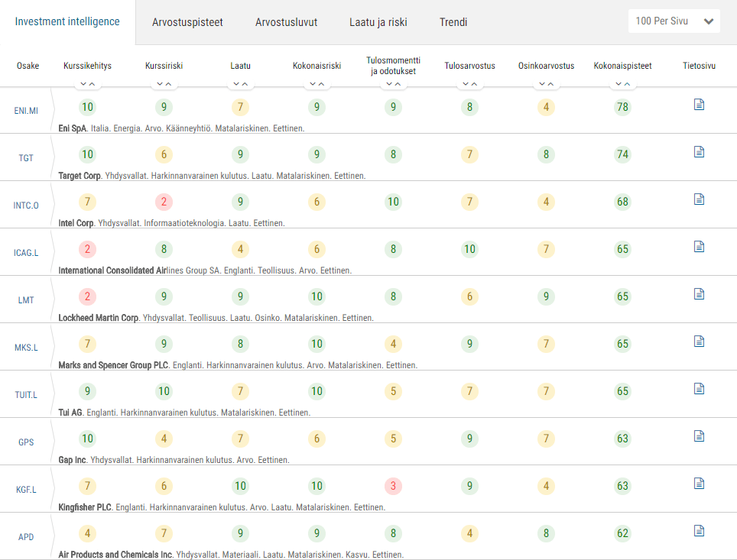Image resolution: width=737 pixels, height=560 pixels.
Task: Click the up sort arrow under Osinkoarvostus
Action: click(x=551, y=83)
